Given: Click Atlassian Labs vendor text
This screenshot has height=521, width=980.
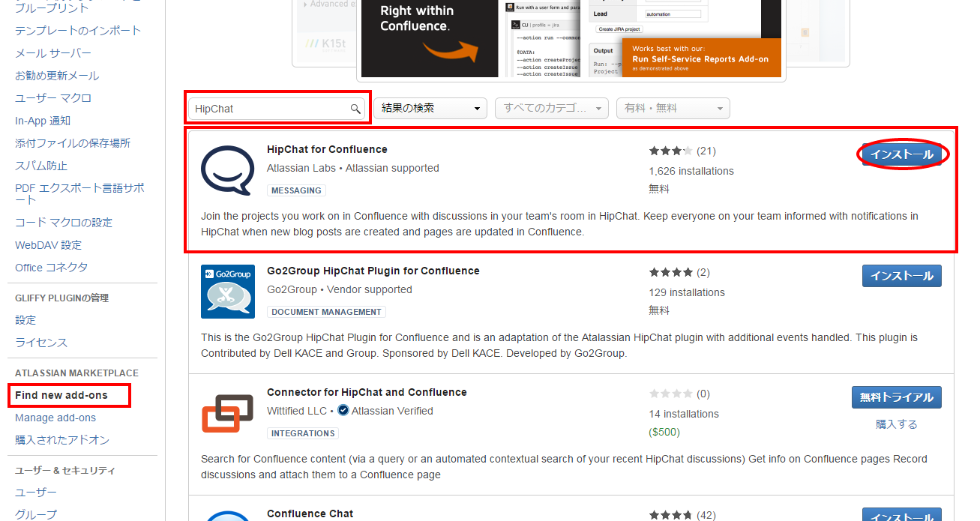Looking at the screenshot, I should [301, 168].
